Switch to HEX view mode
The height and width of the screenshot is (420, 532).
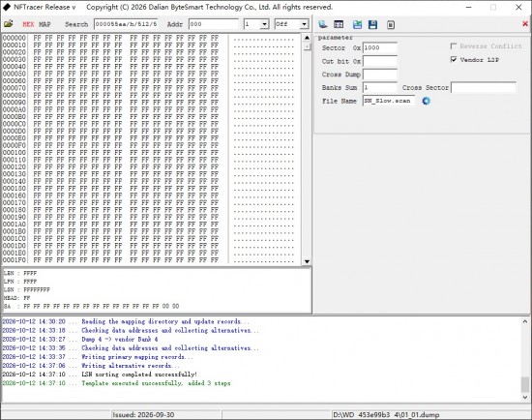[28, 24]
